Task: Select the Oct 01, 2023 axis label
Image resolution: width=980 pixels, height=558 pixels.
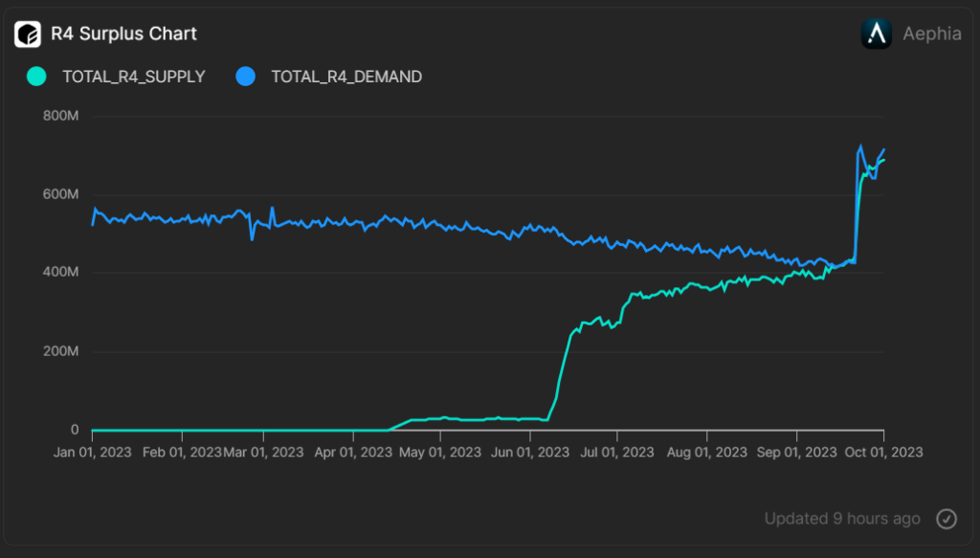Action: point(882,452)
